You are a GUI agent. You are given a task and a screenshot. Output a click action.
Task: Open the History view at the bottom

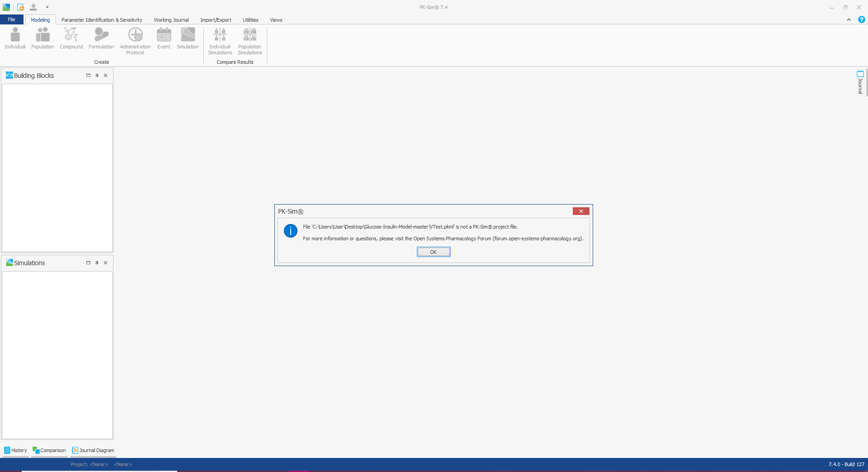pyautogui.click(x=15, y=450)
